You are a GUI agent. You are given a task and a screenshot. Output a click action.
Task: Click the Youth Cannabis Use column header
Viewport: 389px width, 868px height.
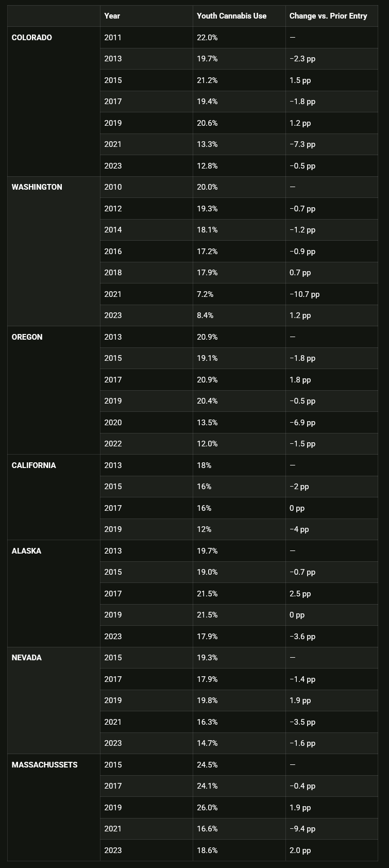pyautogui.click(x=232, y=16)
